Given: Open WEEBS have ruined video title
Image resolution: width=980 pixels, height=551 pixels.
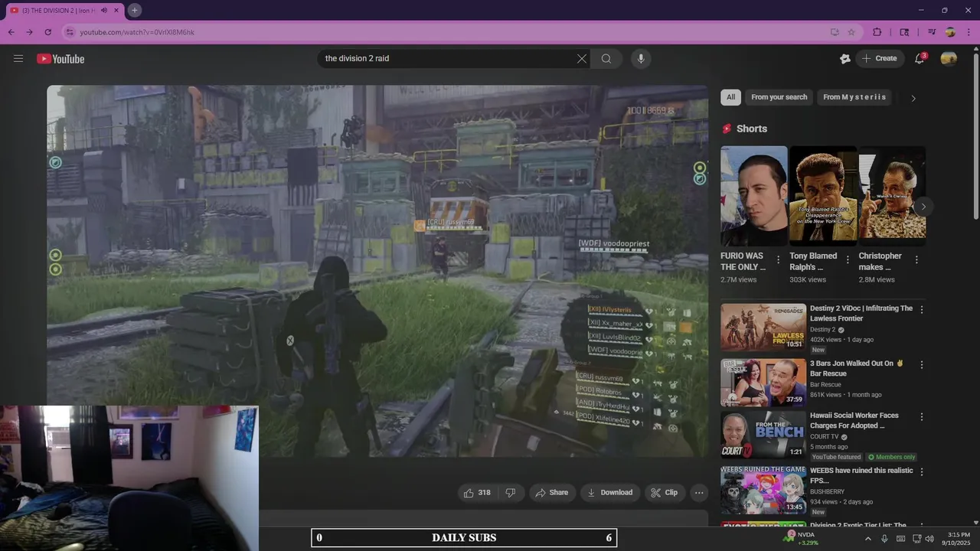Looking at the screenshot, I should pyautogui.click(x=861, y=475).
